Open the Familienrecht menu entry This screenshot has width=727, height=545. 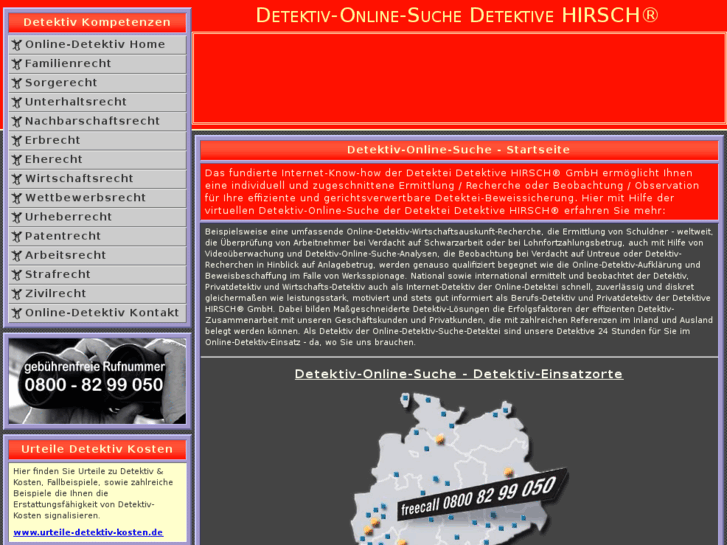coord(97,64)
